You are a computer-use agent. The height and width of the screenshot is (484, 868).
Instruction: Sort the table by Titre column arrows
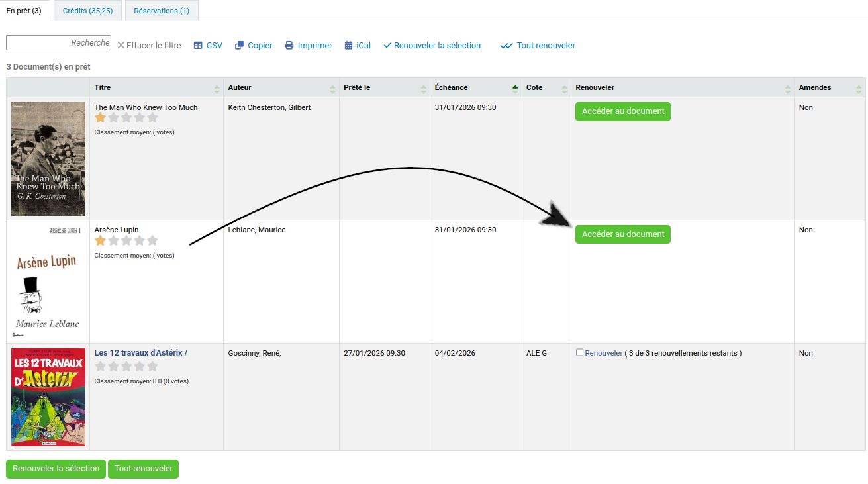(217, 88)
